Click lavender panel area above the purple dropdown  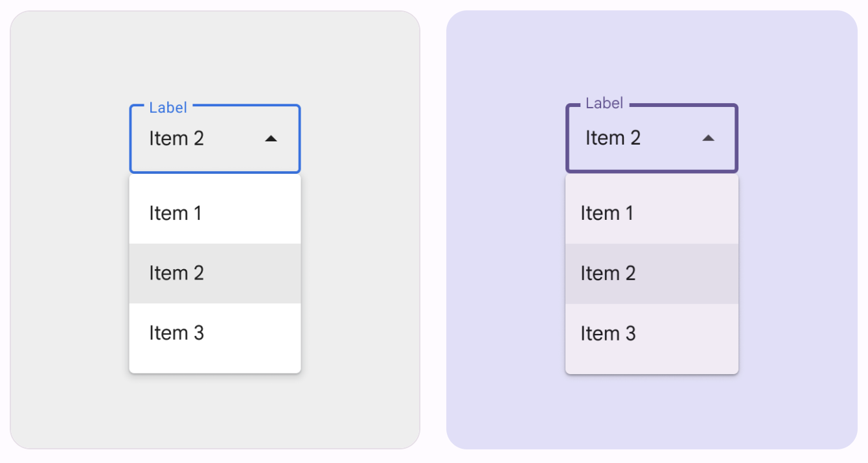tap(652, 58)
